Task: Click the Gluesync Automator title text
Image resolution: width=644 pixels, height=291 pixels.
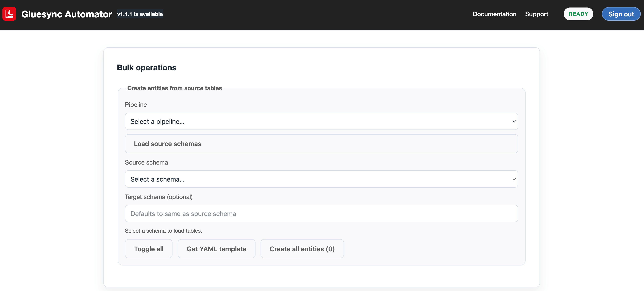Action: tap(66, 14)
